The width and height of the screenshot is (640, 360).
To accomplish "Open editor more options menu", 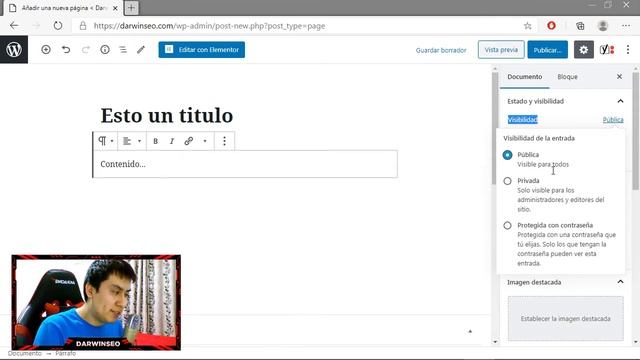I will click(x=628, y=50).
